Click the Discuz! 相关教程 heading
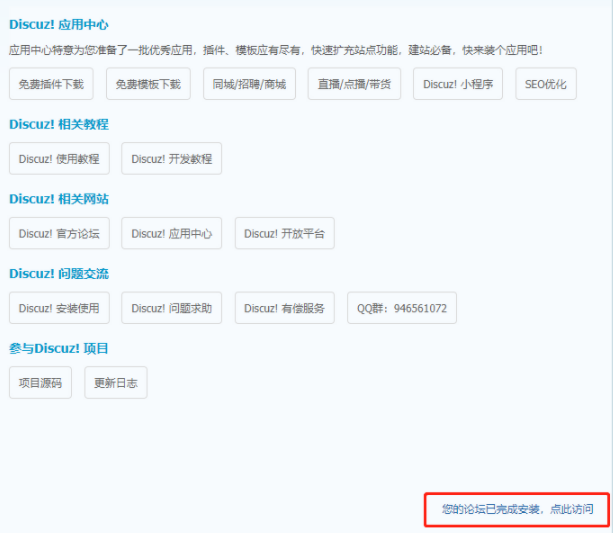Image resolution: width=613 pixels, height=533 pixels. [x=59, y=124]
